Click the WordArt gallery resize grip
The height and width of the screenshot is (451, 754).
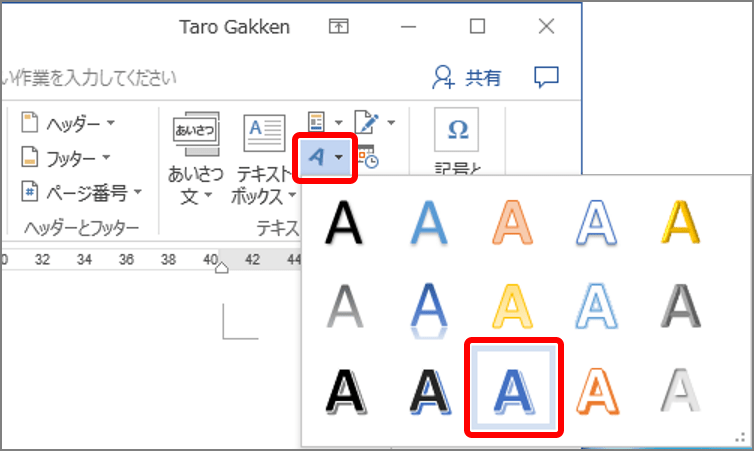[x=740, y=437]
